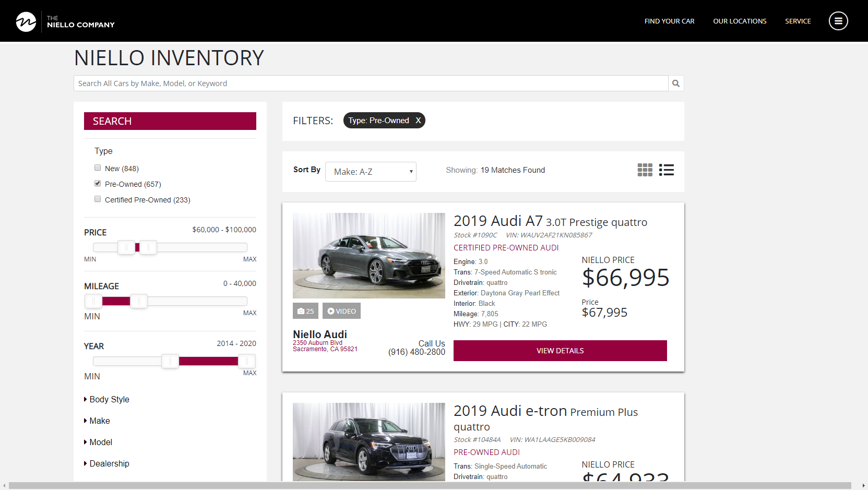
Task: Check the New (848) checkbox
Action: click(x=98, y=168)
